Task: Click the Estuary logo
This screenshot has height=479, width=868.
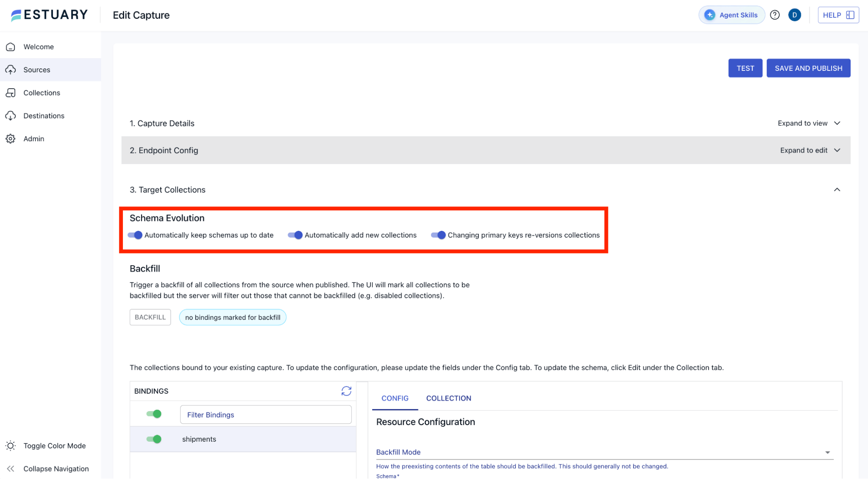Action: click(49, 15)
